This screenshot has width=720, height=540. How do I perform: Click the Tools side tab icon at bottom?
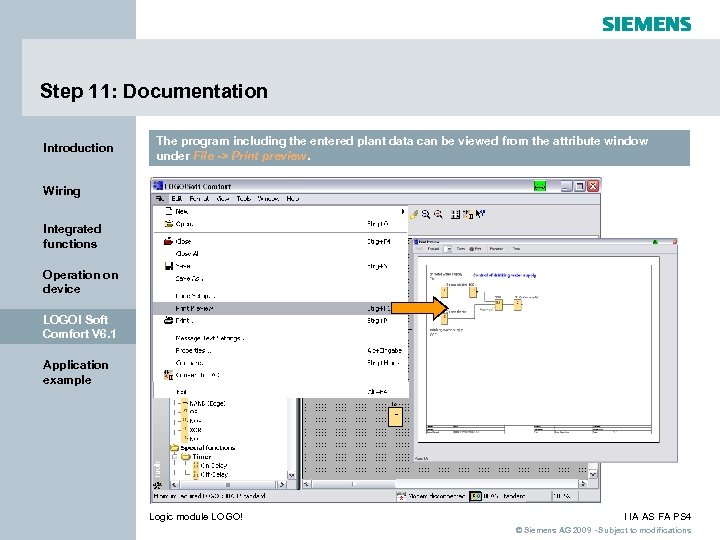tap(158, 485)
